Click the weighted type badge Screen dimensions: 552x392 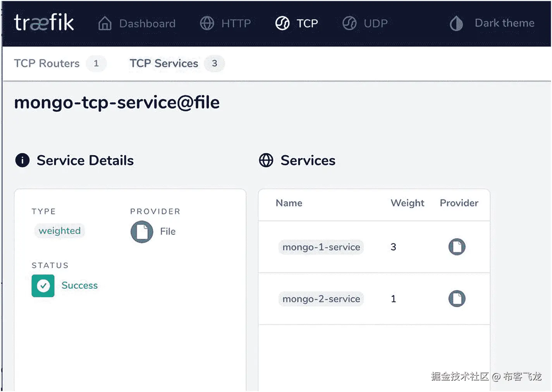pyautogui.click(x=60, y=231)
